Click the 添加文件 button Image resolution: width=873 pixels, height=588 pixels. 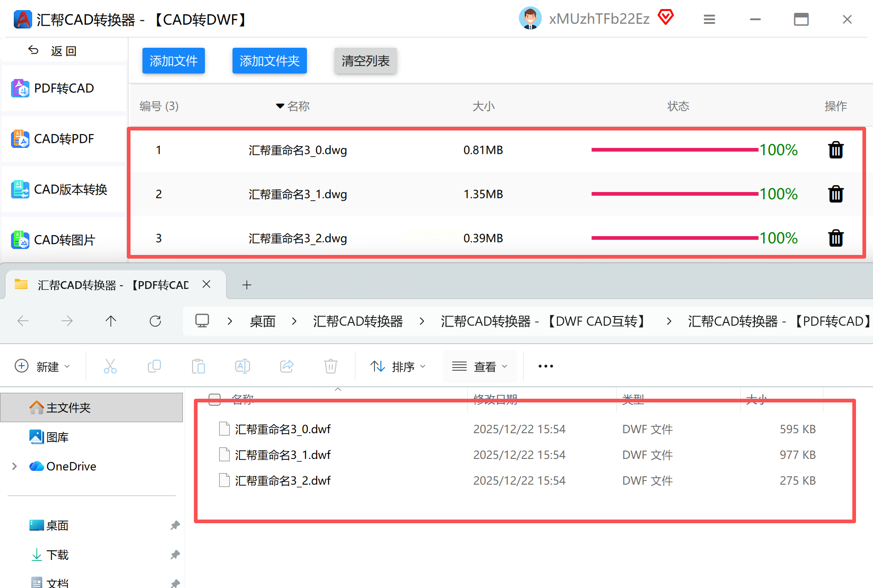pyautogui.click(x=174, y=61)
